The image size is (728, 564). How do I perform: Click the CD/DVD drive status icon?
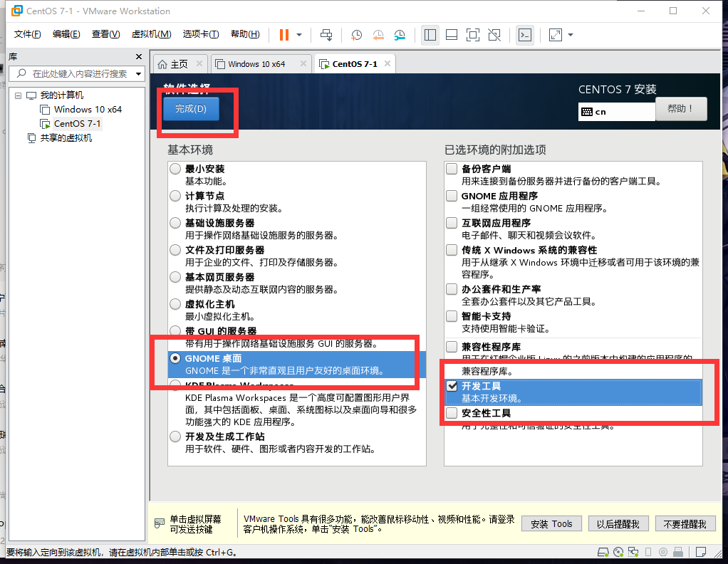(618, 552)
